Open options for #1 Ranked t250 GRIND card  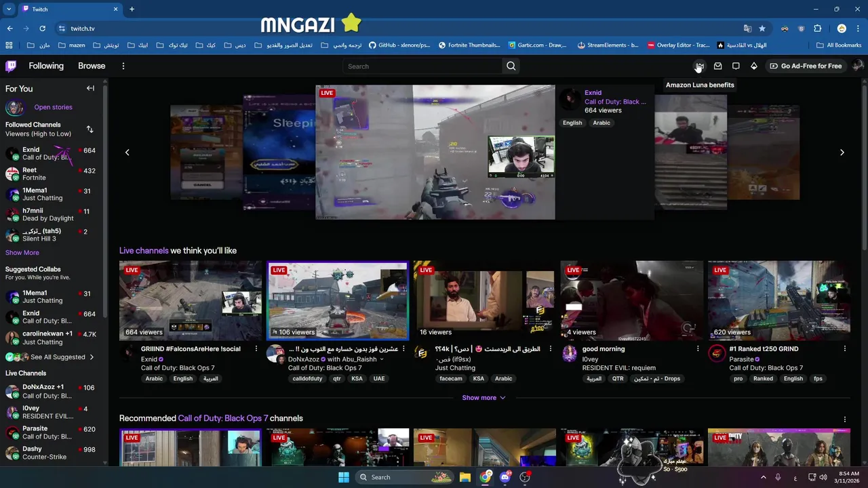(x=845, y=348)
